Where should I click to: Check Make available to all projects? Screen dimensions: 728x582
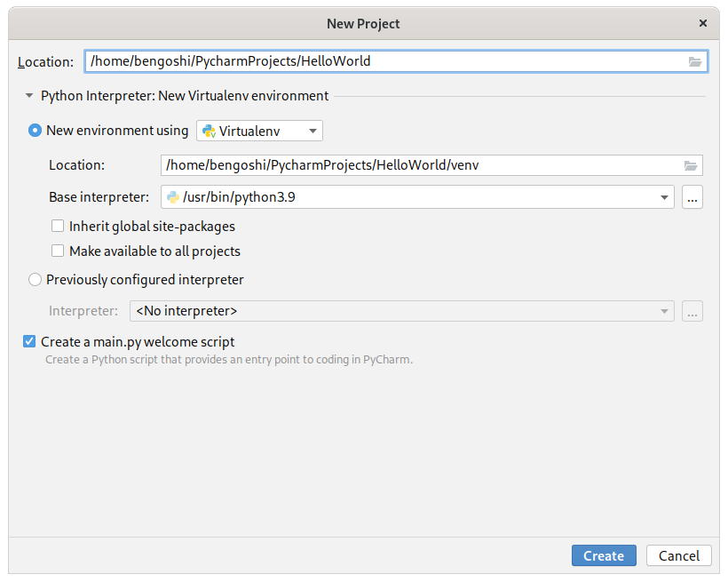58,251
